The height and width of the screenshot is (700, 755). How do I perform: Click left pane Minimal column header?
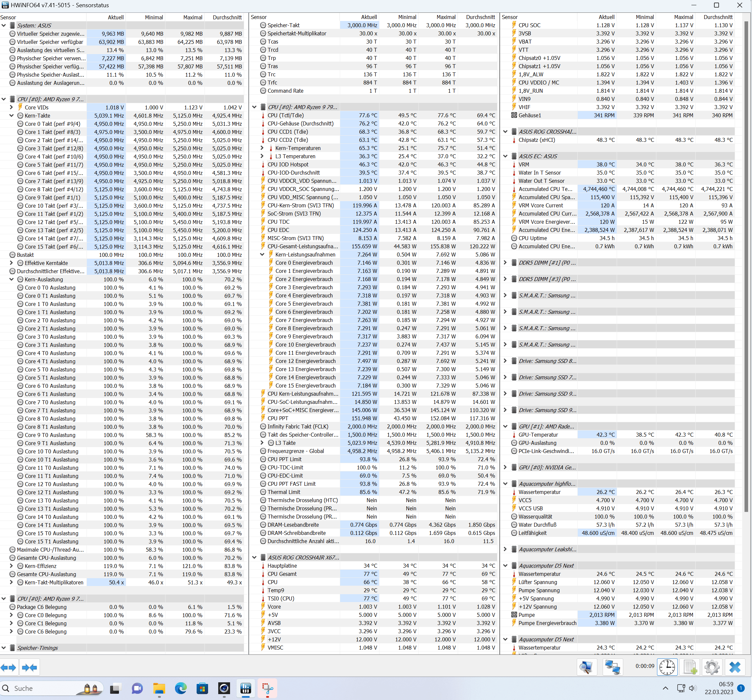point(145,17)
